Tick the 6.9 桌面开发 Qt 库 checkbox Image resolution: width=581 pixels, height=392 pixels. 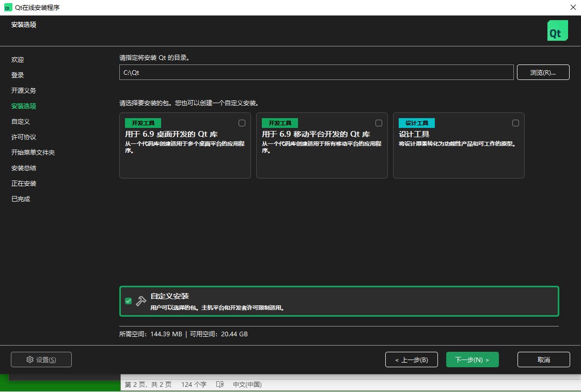point(242,123)
